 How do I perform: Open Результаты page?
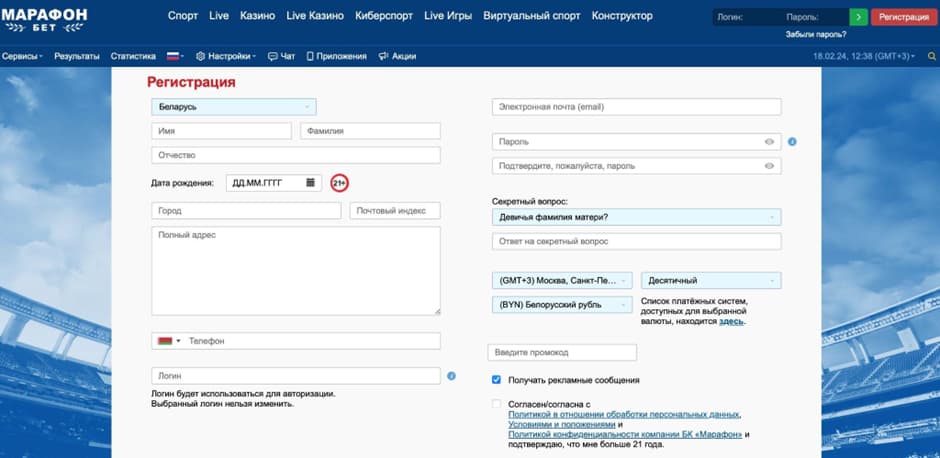pos(77,56)
